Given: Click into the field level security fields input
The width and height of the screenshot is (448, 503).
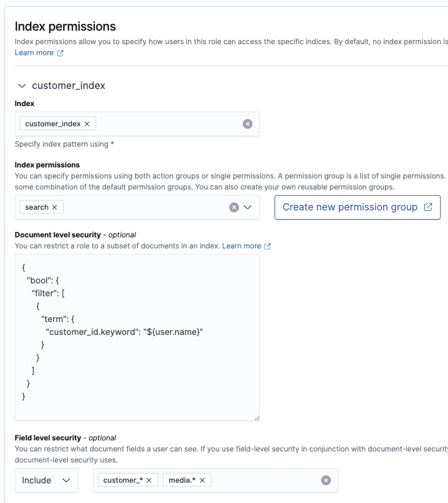Looking at the screenshot, I should point(264,480).
